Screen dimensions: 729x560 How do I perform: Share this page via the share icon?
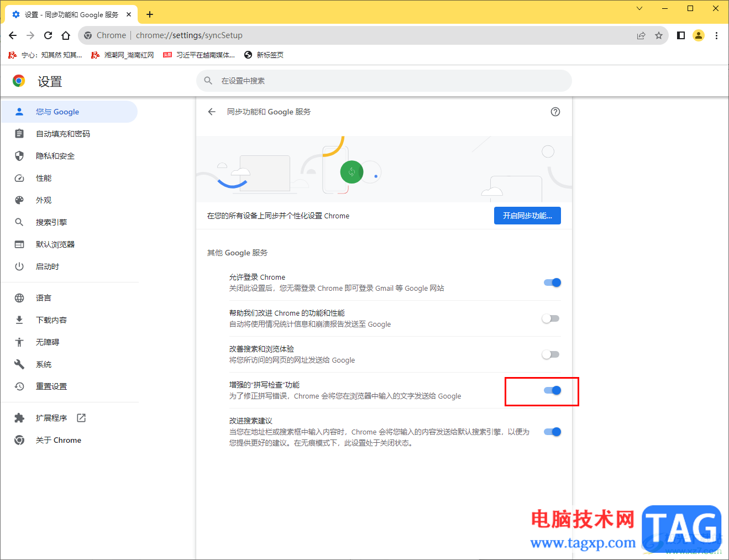click(x=641, y=35)
